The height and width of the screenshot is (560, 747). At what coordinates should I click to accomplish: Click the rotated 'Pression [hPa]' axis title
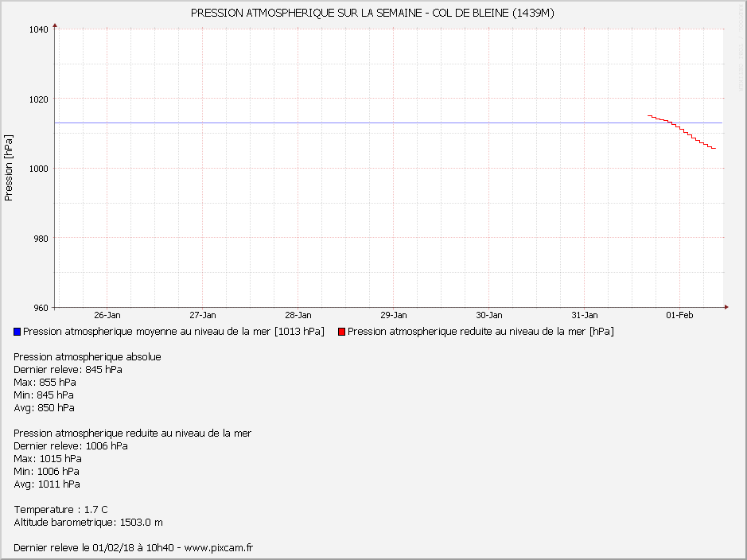(x=9, y=168)
